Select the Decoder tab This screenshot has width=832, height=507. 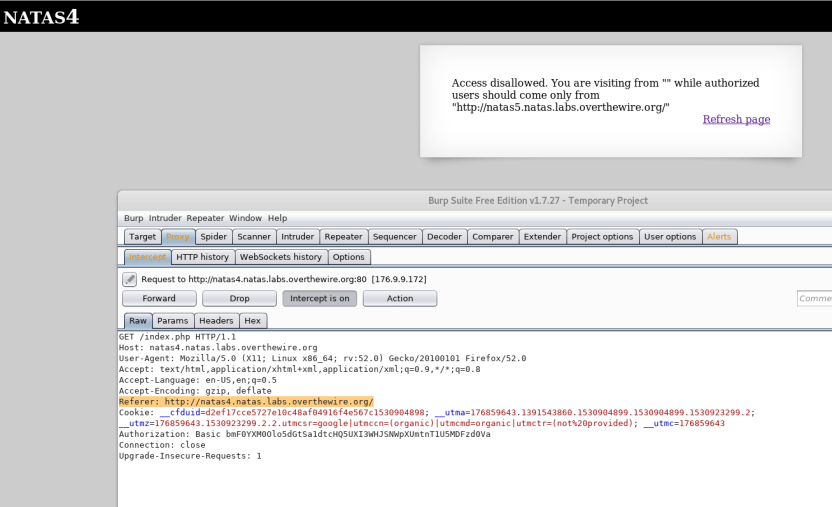point(444,237)
